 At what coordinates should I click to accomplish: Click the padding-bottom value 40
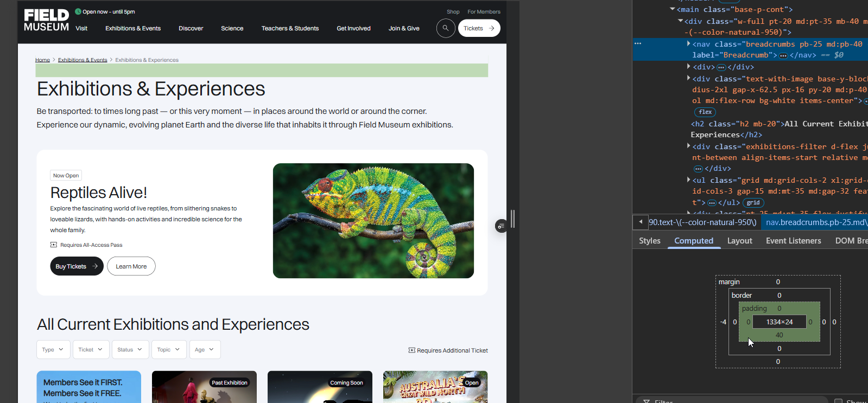(780, 335)
